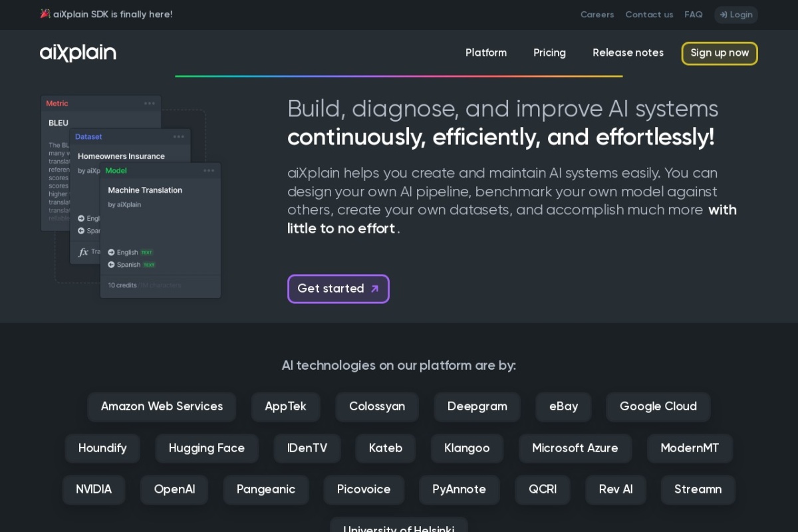Click the fx function icon on Dataset card
This screenshot has width=798, height=532.
tap(83, 252)
